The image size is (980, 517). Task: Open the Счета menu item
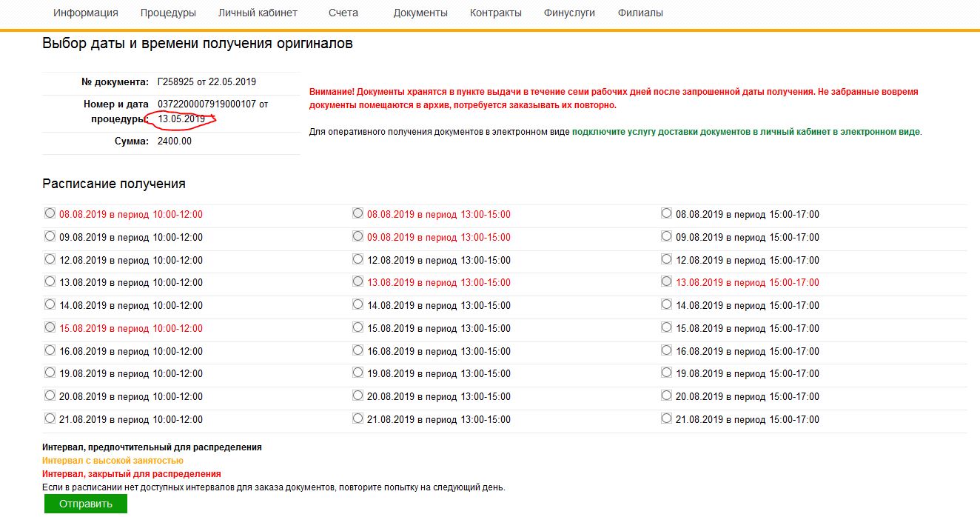(x=343, y=13)
